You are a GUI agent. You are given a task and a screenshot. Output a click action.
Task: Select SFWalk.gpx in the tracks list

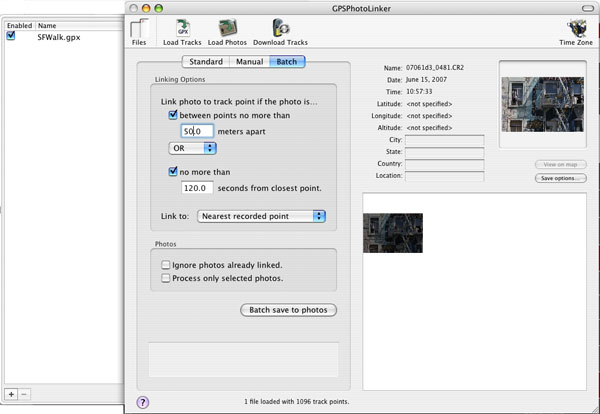(59, 37)
